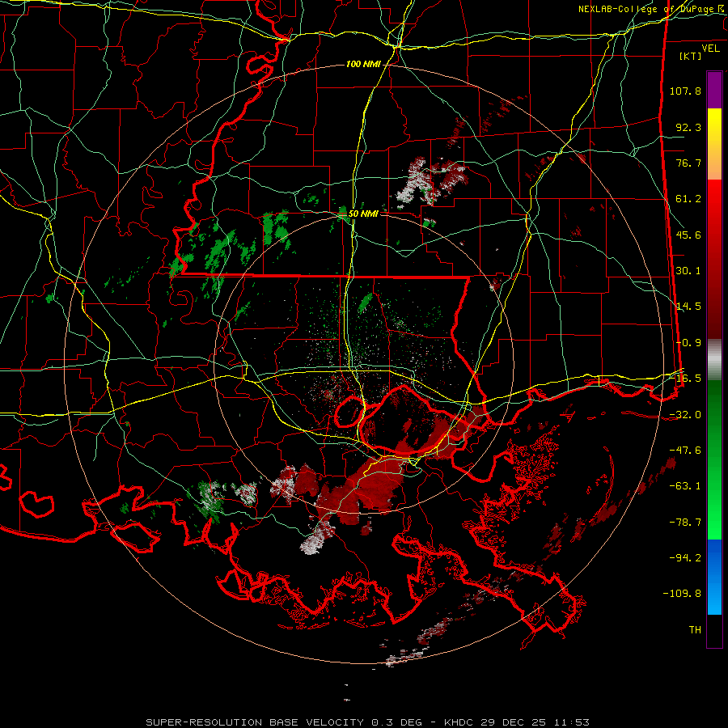Click the purple segment of the color bar
The height and width of the screenshot is (728, 728).
[x=714, y=90]
